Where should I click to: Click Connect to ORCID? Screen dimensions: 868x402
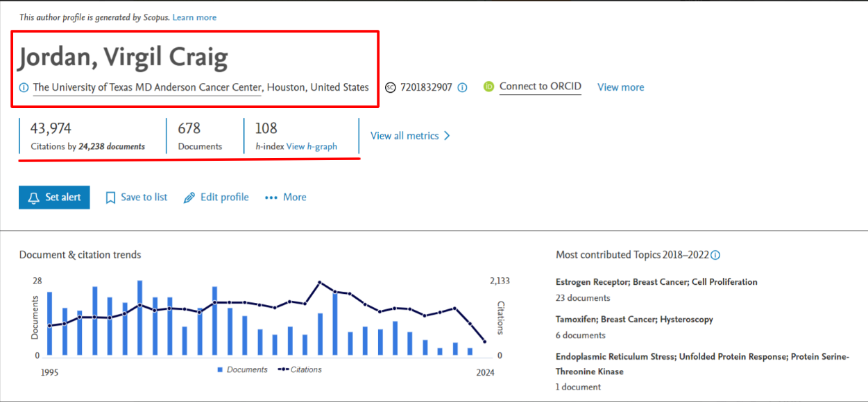pyautogui.click(x=540, y=87)
